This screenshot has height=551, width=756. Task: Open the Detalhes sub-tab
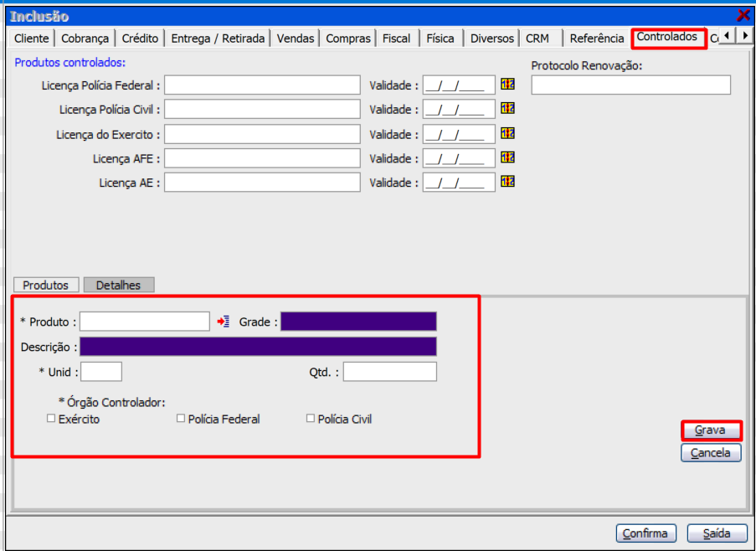118,285
